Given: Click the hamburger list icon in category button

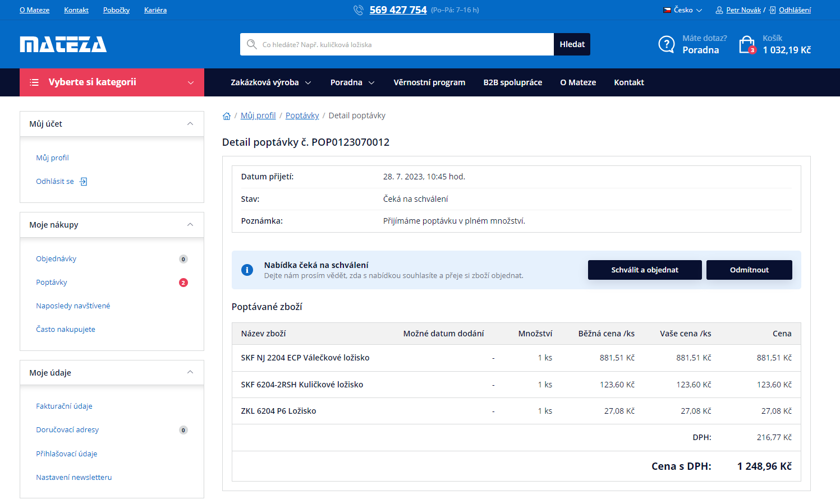Looking at the screenshot, I should coord(34,82).
